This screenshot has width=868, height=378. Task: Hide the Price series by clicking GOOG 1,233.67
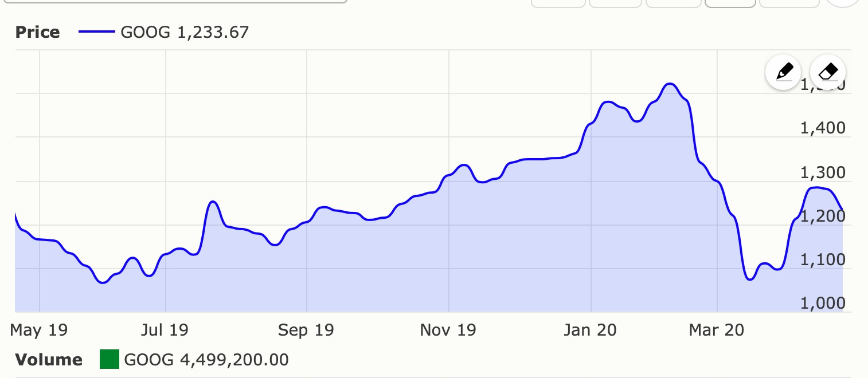tap(183, 33)
